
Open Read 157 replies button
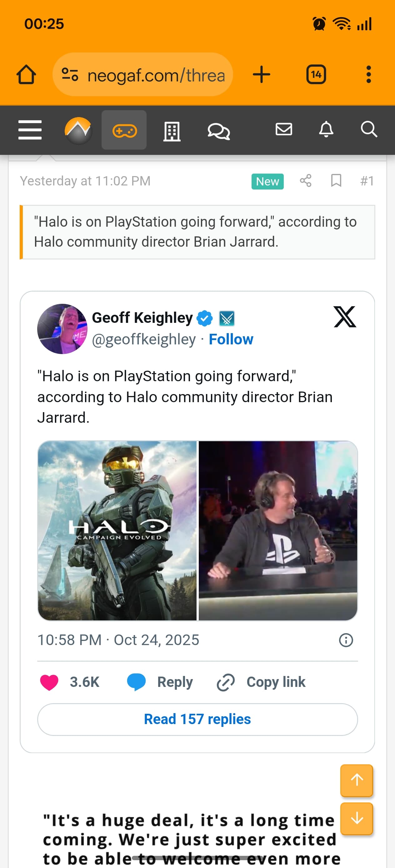197,719
